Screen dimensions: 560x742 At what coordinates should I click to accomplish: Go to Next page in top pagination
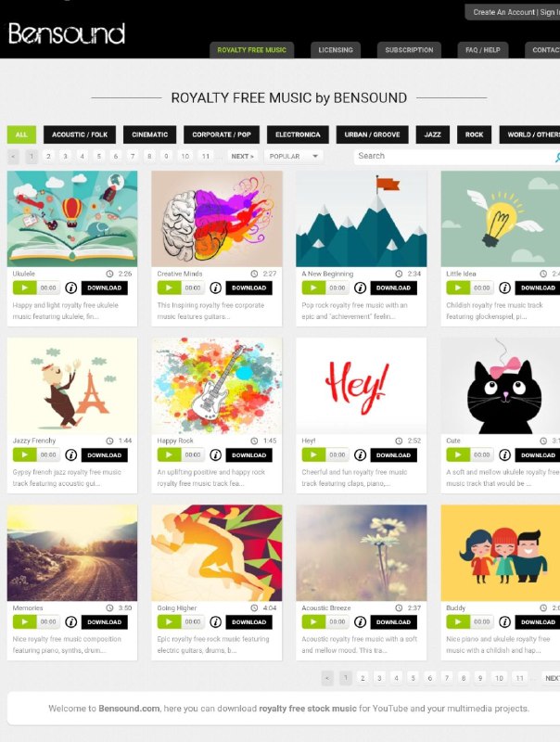point(242,156)
